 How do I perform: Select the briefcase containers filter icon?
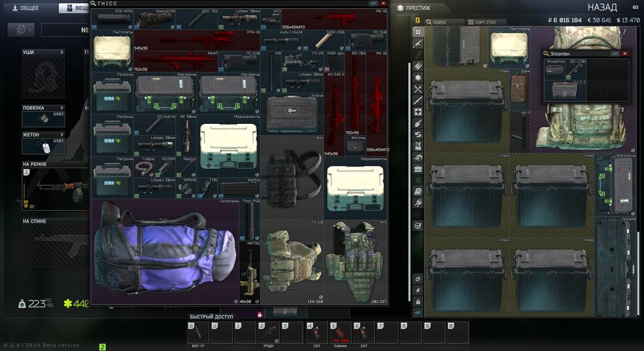pos(418,169)
